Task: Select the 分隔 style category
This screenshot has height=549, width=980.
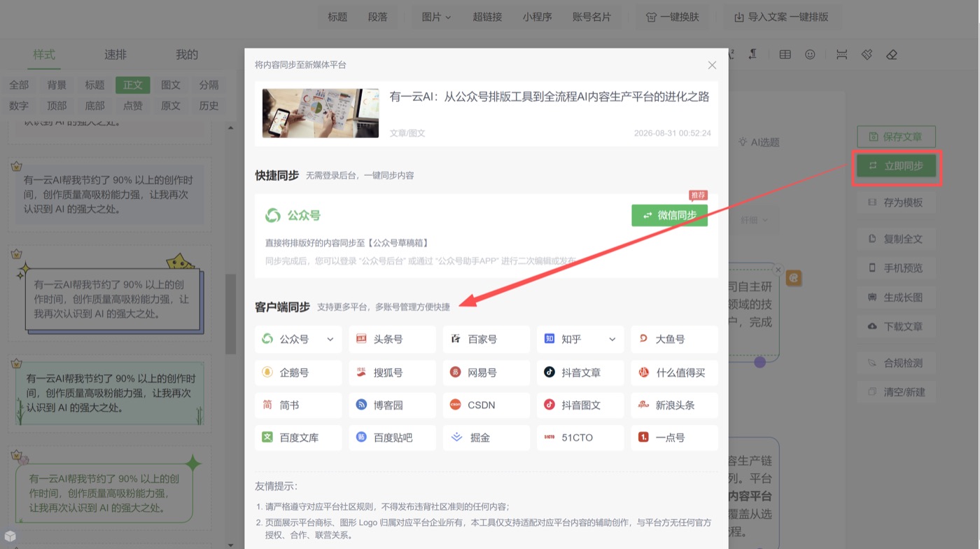Action: [x=209, y=85]
